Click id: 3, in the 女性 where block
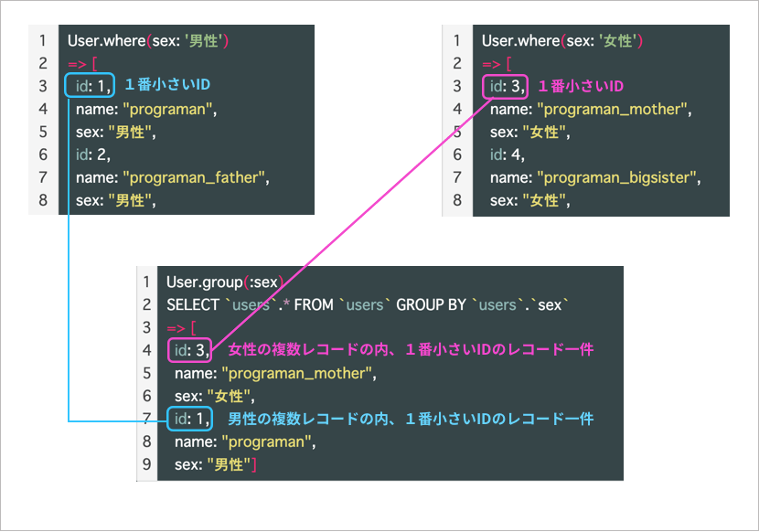 (x=506, y=87)
